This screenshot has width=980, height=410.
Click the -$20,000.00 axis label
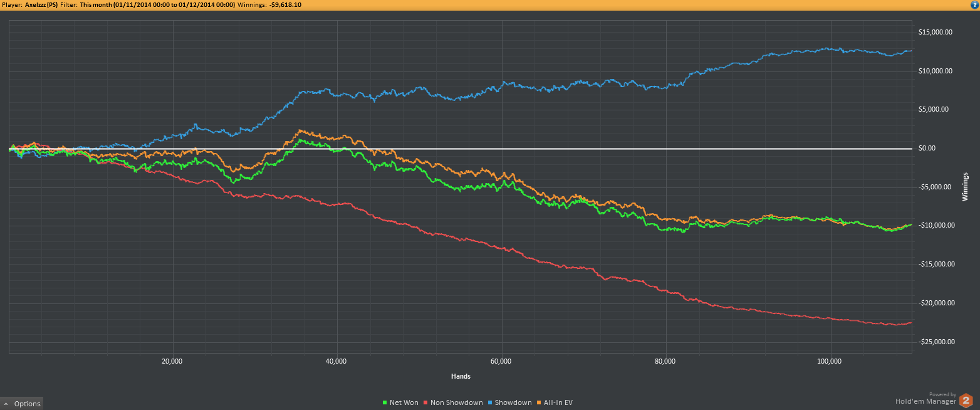pyautogui.click(x=936, y=303)
